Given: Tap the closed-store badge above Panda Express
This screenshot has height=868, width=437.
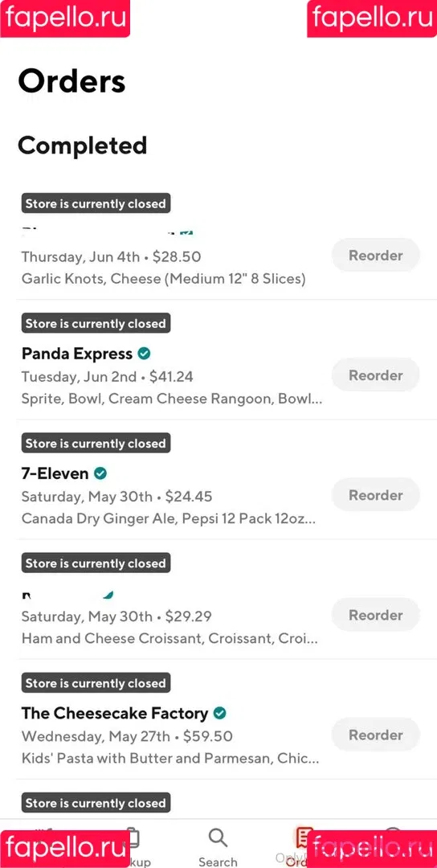Looking at the screenshot, I should (96, 323).
